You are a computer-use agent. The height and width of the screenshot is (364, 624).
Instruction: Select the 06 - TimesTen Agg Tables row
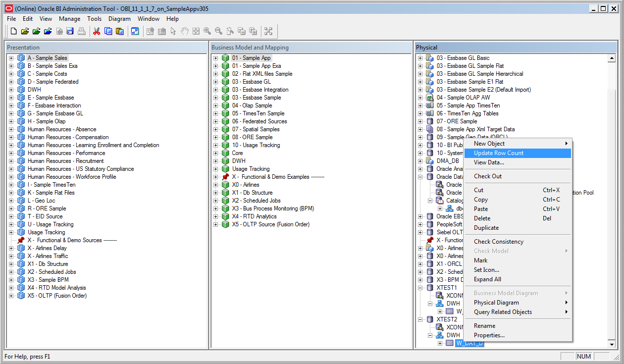[468, 113]
